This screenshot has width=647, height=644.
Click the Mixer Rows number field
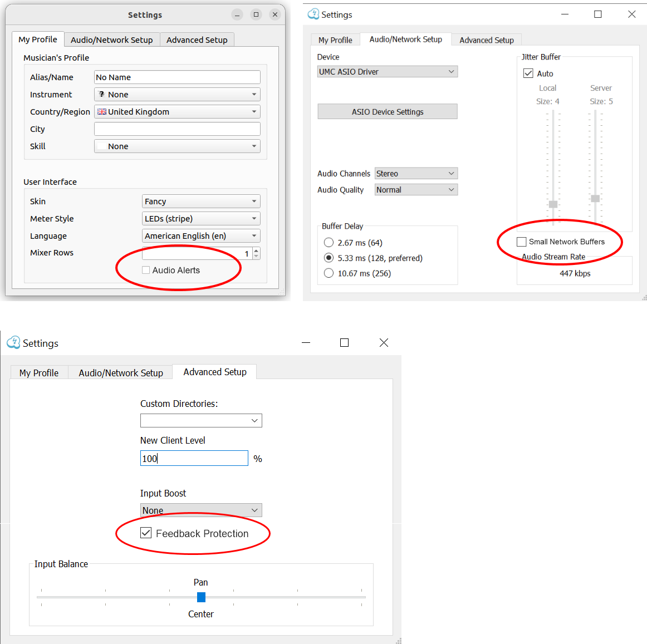[197, 253]
